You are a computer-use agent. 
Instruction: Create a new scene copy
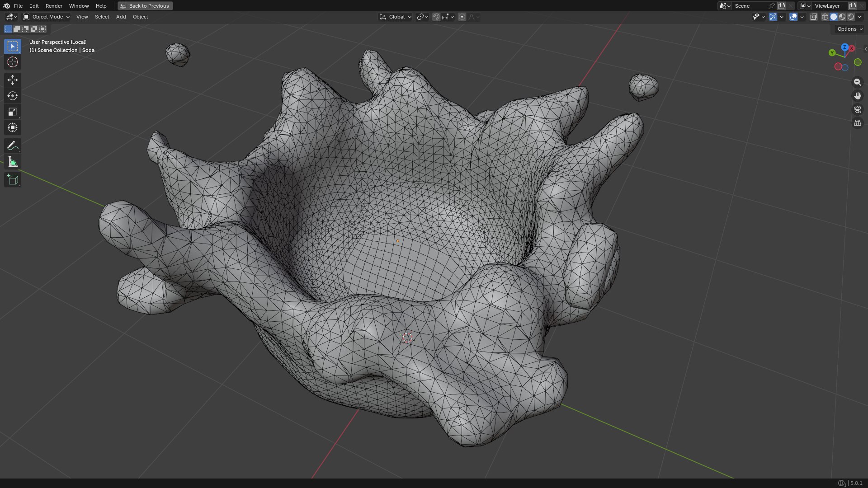(782, 6)
